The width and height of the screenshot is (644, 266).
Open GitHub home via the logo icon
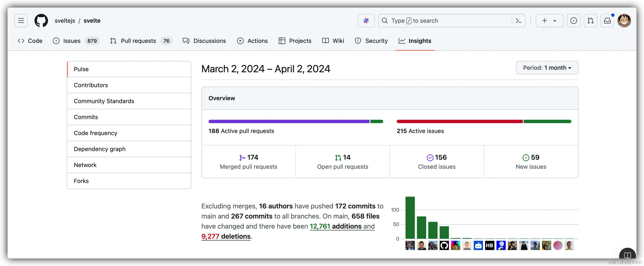tap(41, 20)
